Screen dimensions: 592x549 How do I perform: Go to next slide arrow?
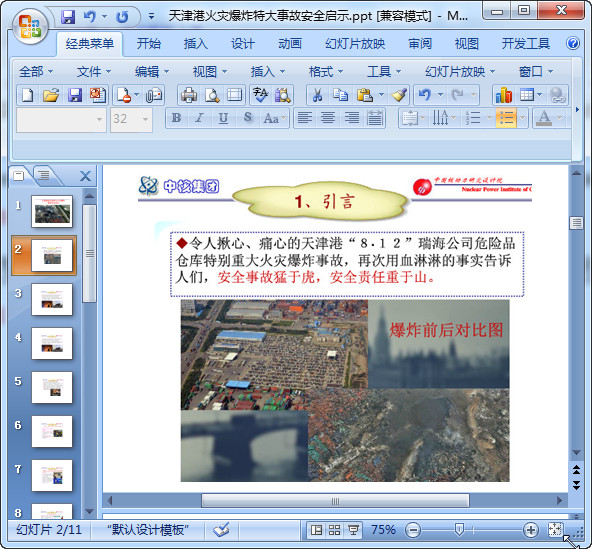(576, 485)
